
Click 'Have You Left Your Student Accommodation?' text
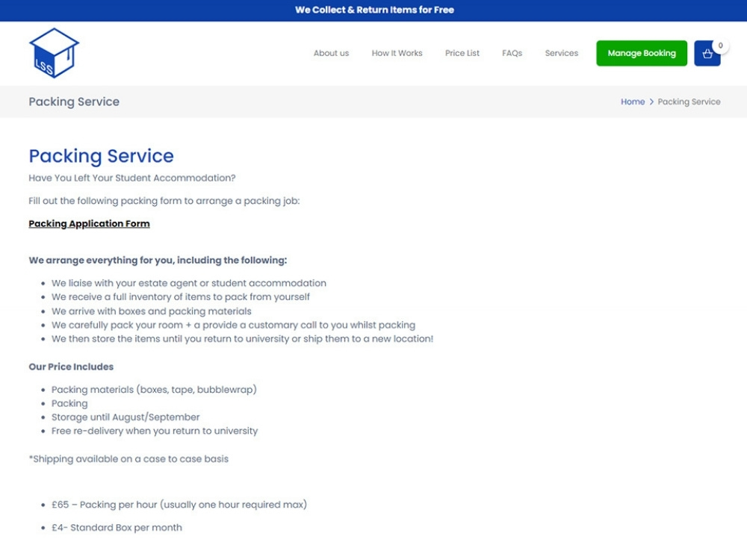point(132,178)
